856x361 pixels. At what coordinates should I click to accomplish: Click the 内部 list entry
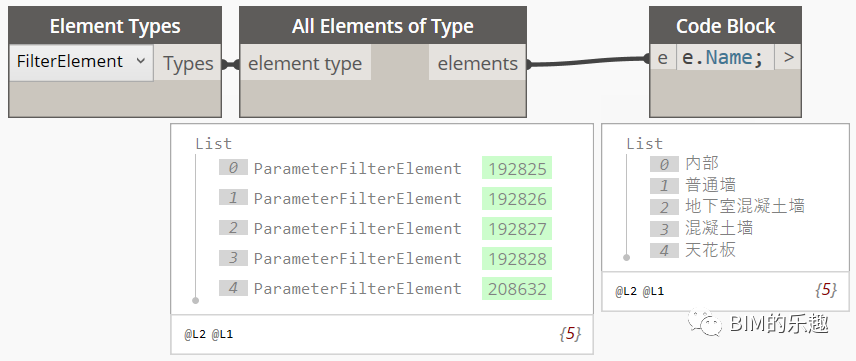click(702, 163)
